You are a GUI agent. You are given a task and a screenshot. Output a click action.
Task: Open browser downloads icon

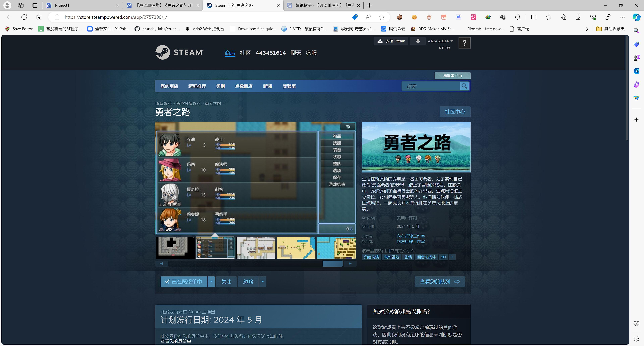point(578,17)
